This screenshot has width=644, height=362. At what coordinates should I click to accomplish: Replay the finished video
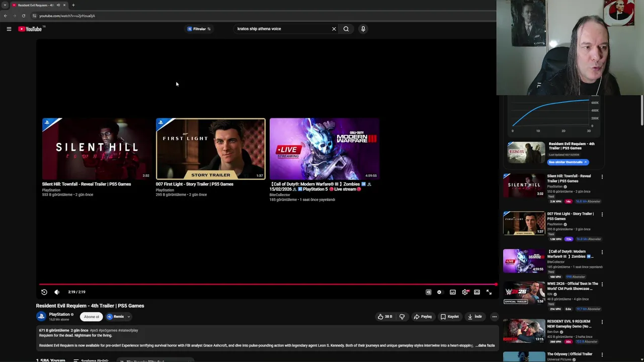[44, 292]
